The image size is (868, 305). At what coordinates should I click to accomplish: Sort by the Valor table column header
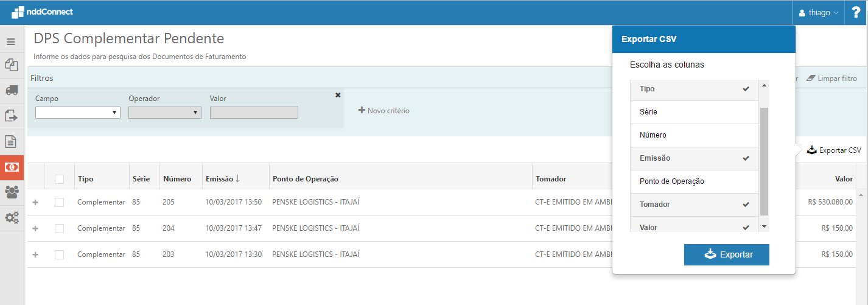[844, 179]
